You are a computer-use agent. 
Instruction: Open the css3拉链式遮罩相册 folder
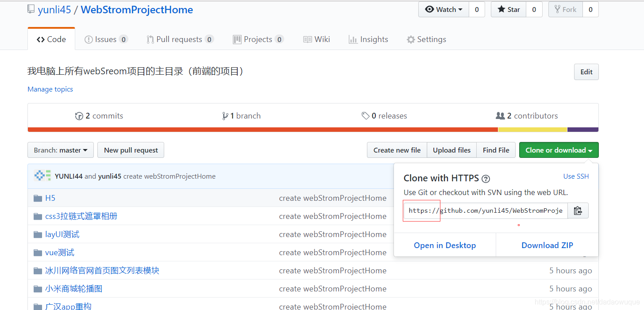click(81, 216)
